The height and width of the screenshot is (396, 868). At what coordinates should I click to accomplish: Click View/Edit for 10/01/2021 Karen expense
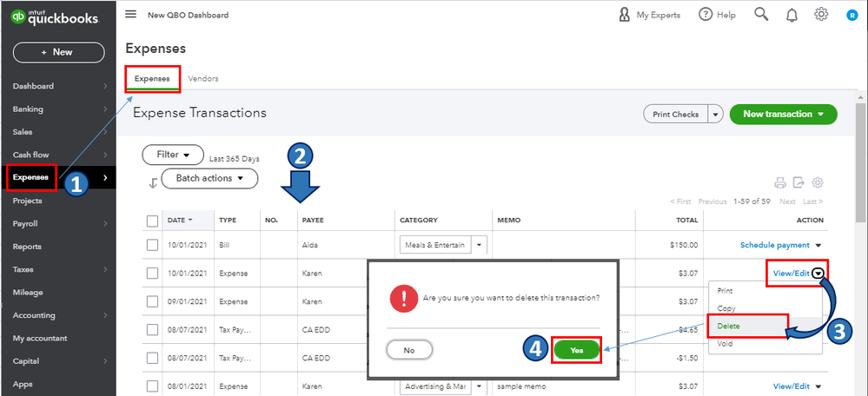pyautogui.click(x=791, y=274)
